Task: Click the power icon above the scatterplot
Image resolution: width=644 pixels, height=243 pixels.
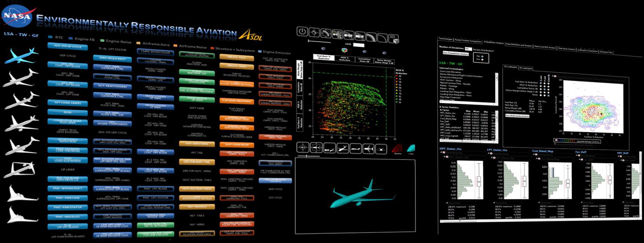Action: (302, 32)
